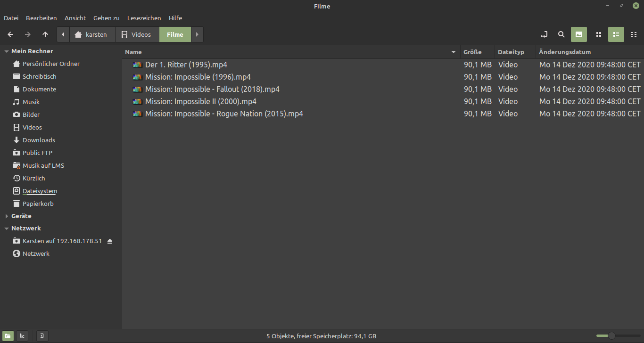Show places in the sidebar
The width and height of the screenshot is (644, 343).
8,336
